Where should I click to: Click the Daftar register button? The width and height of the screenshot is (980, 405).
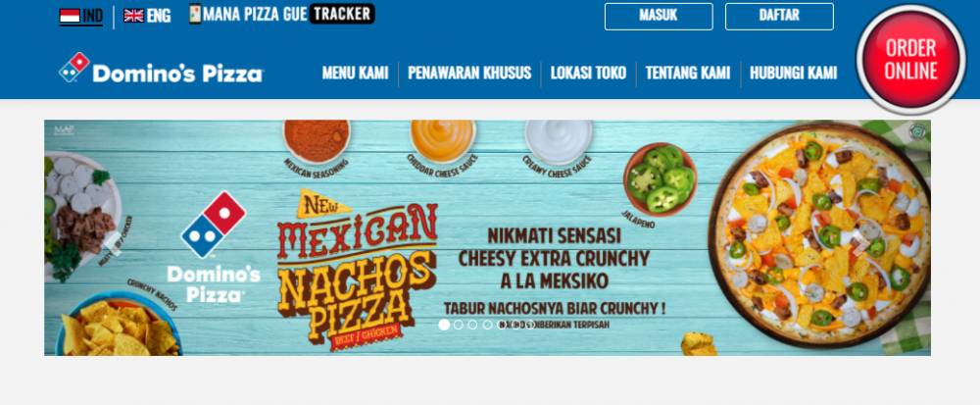click(779, 17)
